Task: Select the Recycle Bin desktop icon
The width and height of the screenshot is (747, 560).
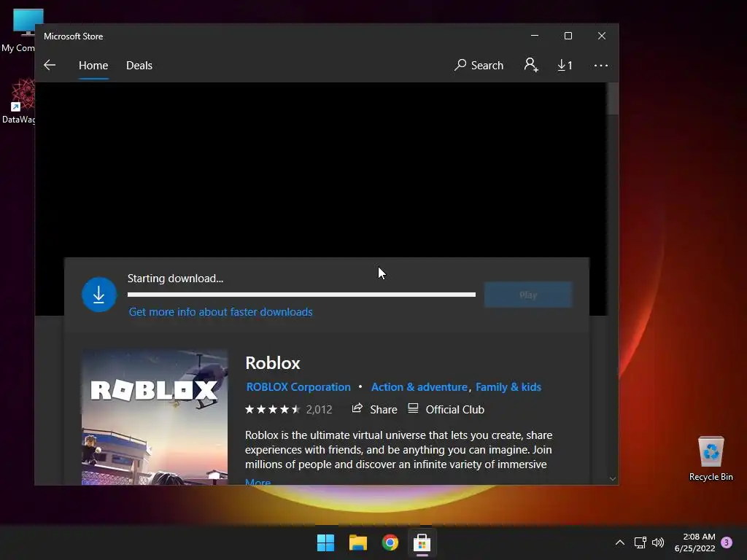Action: 711,458
